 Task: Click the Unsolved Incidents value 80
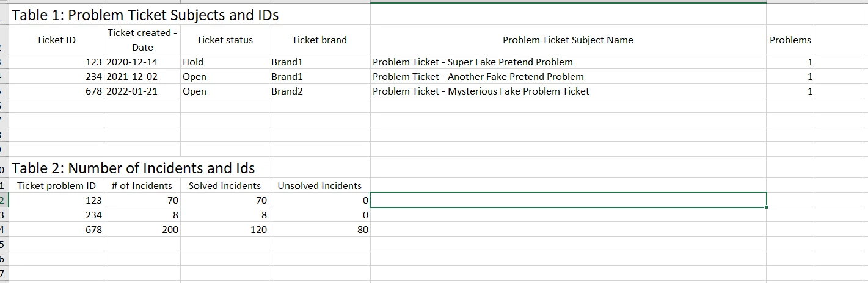tap(319, 230)
